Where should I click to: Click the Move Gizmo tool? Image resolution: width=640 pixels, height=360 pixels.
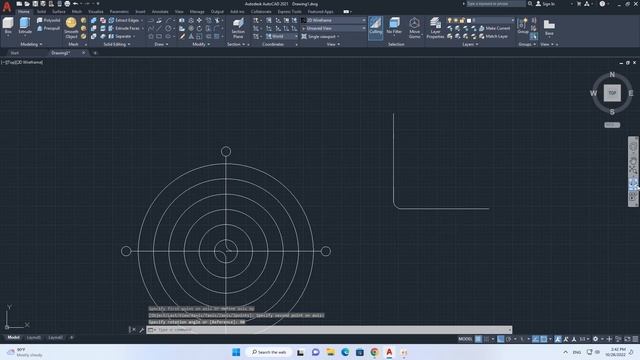414,28
